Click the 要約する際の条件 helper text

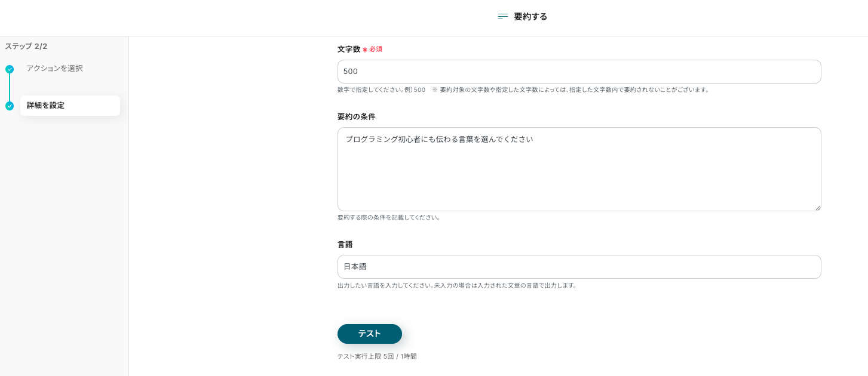click(389, 218)
